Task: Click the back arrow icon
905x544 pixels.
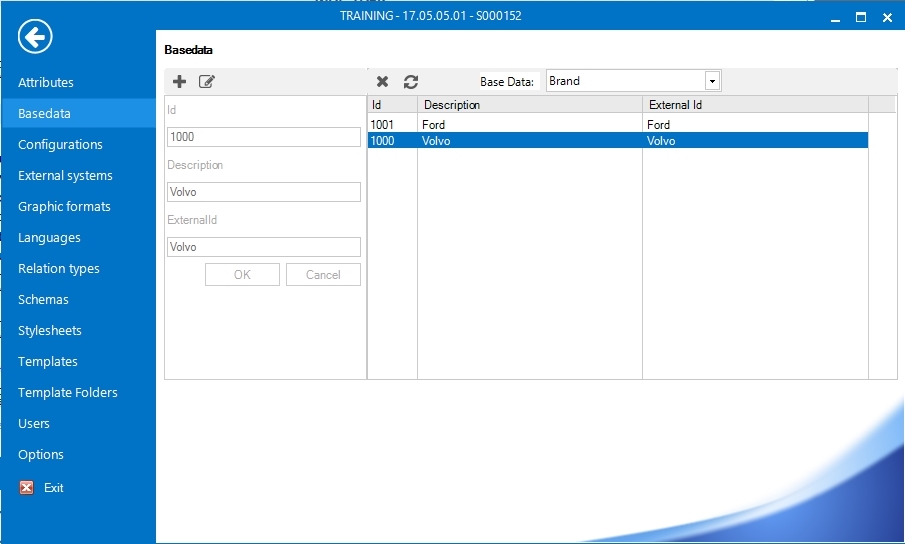Action: point(35,38)
